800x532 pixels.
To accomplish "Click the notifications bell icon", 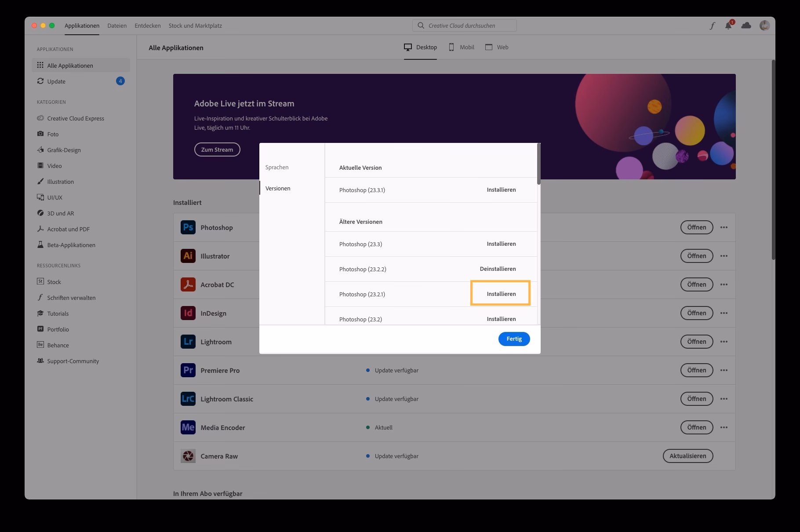I will pyautogui.click(x=728, y=26).
